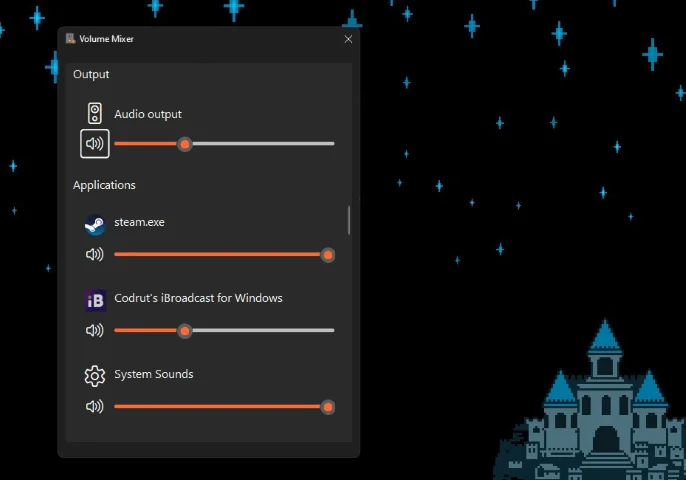Viewport: 686px width, 480px height.
Task: Click the System Sounds volume slider handle
Action: [327, 407]
